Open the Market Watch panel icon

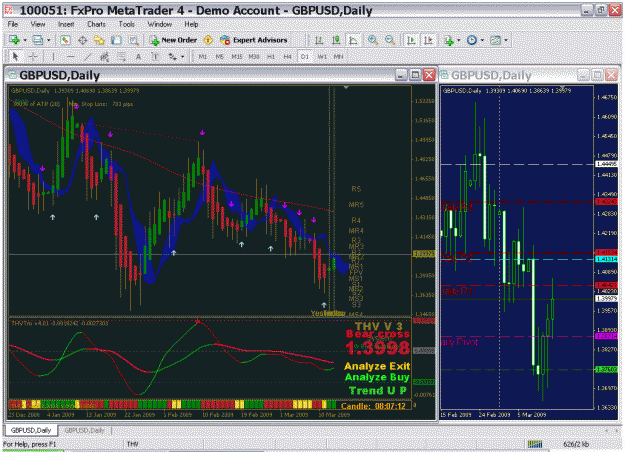pyautogui.click(x=65, y=40)
